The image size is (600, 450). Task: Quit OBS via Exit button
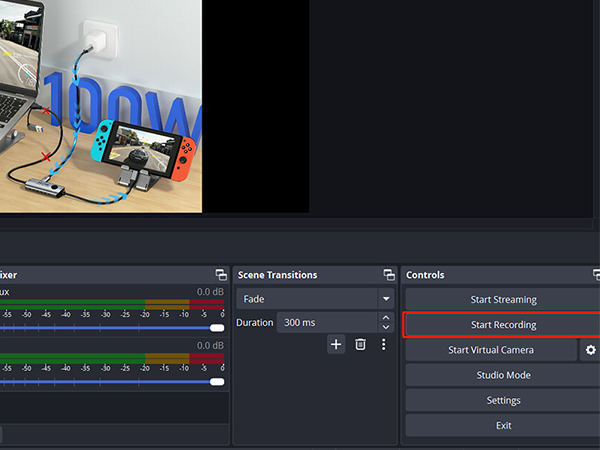tap(503, 425)
